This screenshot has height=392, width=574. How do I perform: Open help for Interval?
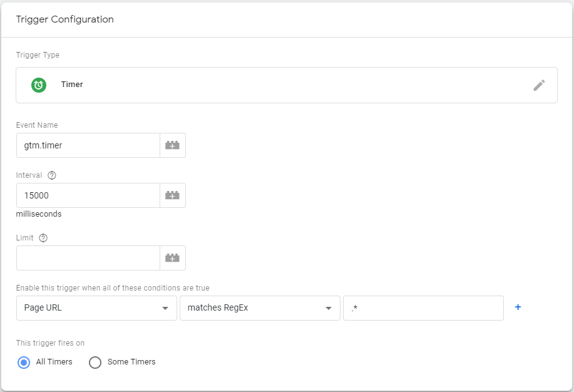coord(52,175)
